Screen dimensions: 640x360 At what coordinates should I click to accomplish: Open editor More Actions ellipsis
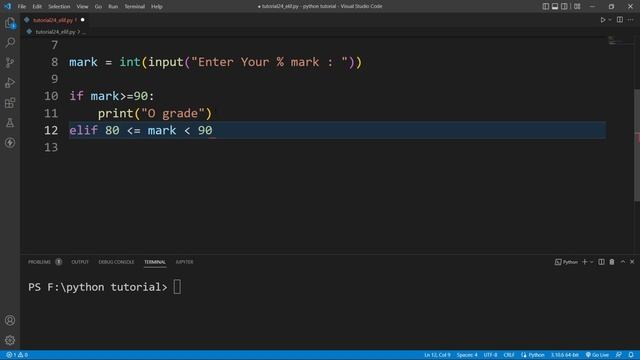tap(631, 20)
